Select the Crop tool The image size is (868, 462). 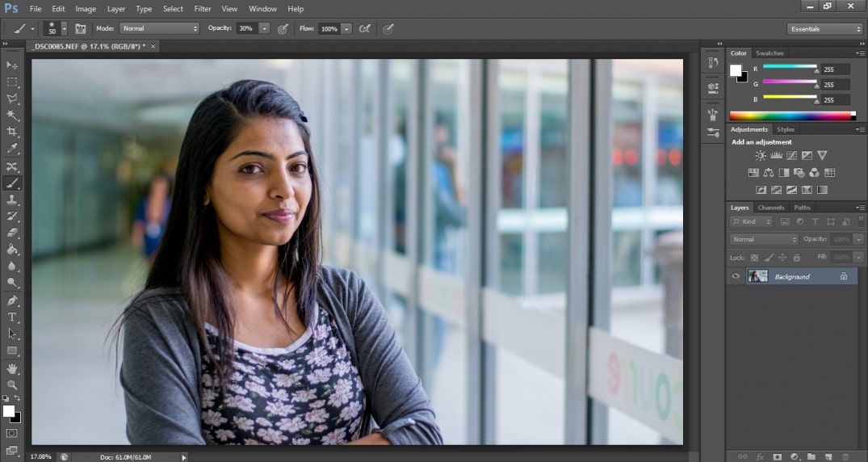tap(11, 132)
